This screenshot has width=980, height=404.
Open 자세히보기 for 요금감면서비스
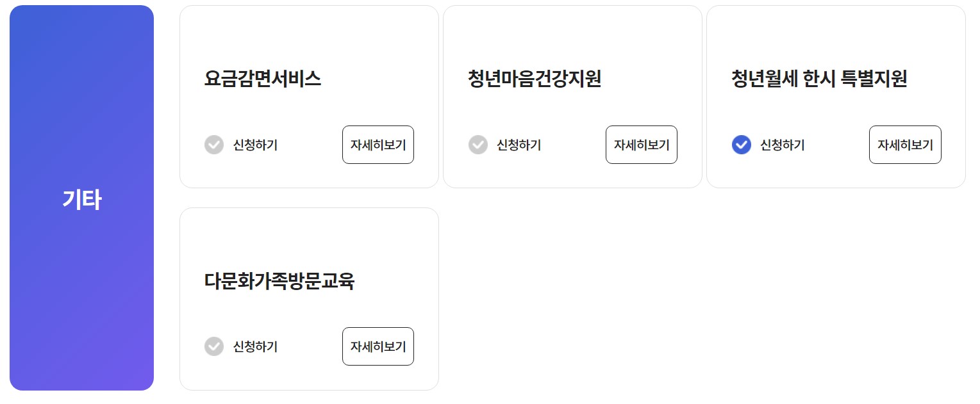point(378,145)
